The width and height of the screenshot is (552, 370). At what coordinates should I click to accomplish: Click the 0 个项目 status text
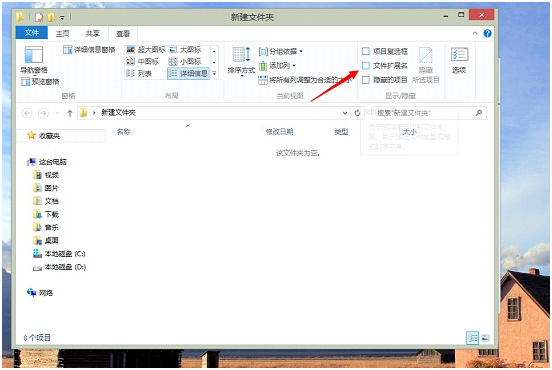(x=37, y=338)
